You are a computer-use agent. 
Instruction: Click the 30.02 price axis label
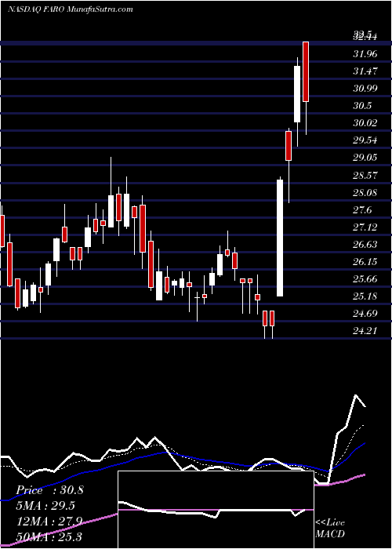click(x=365, y=123)
